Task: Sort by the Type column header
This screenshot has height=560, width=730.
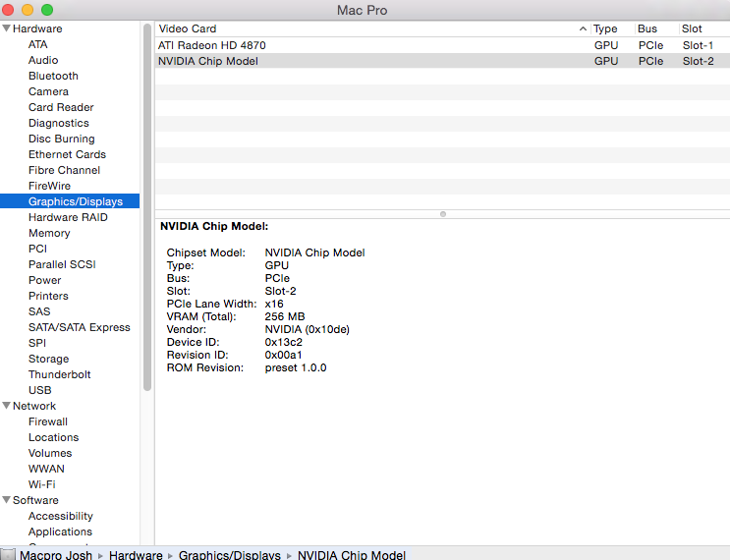Action: pos(612,28)
